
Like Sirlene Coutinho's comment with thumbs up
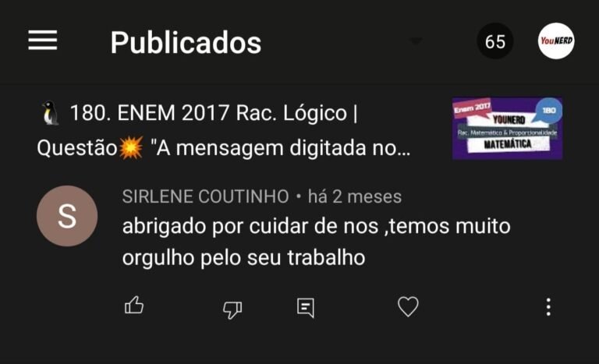(134, 306)
